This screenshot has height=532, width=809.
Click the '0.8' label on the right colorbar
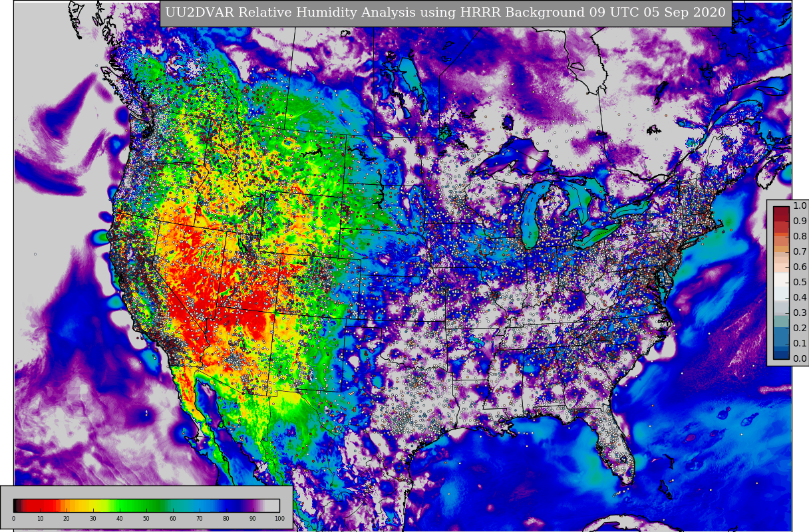pyautogui.click(x=800, y=237)
